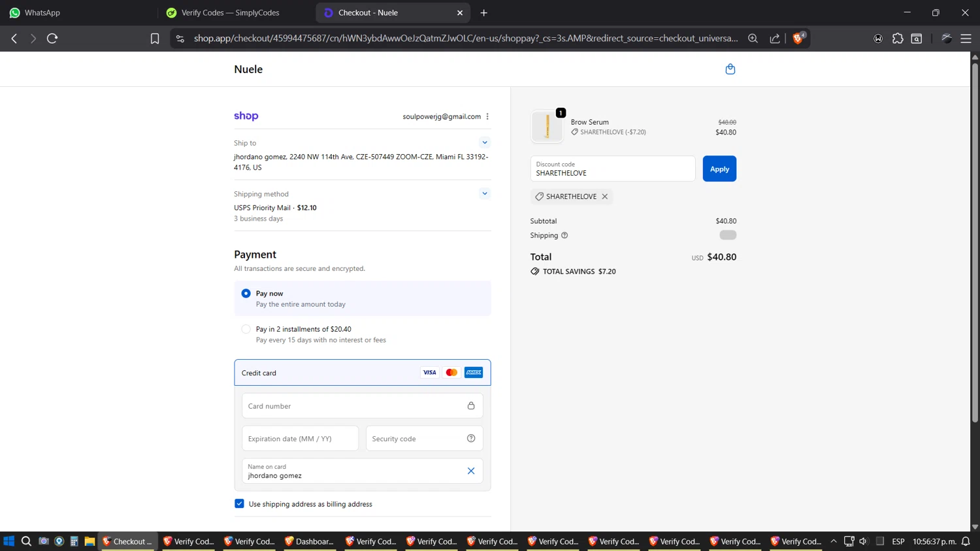This screenshot has width=980, height=551.
Task: Switch to the WhatsApp tab
Action: [78, 12]
